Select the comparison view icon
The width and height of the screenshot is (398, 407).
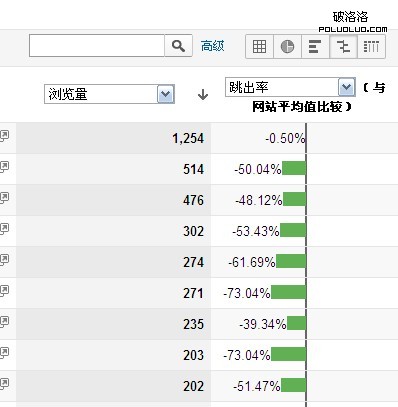pos(343,46)
